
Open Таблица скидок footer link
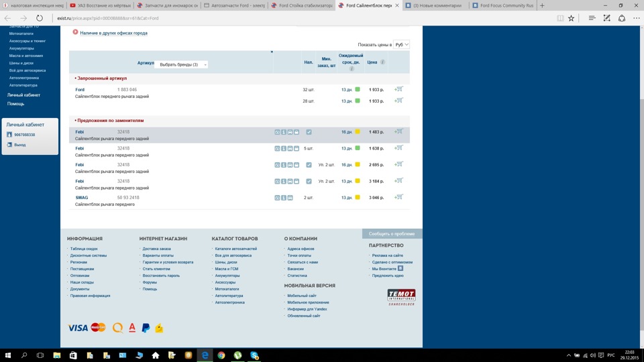click(x=84, y=249)
